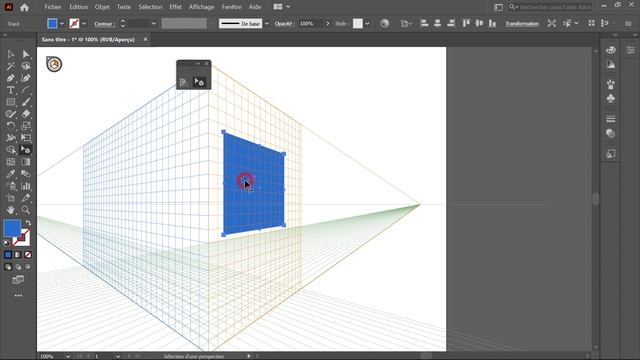Pick the Paintbrush tool
The width and height of the screenshot is (640, 360).
coord(26,102)
